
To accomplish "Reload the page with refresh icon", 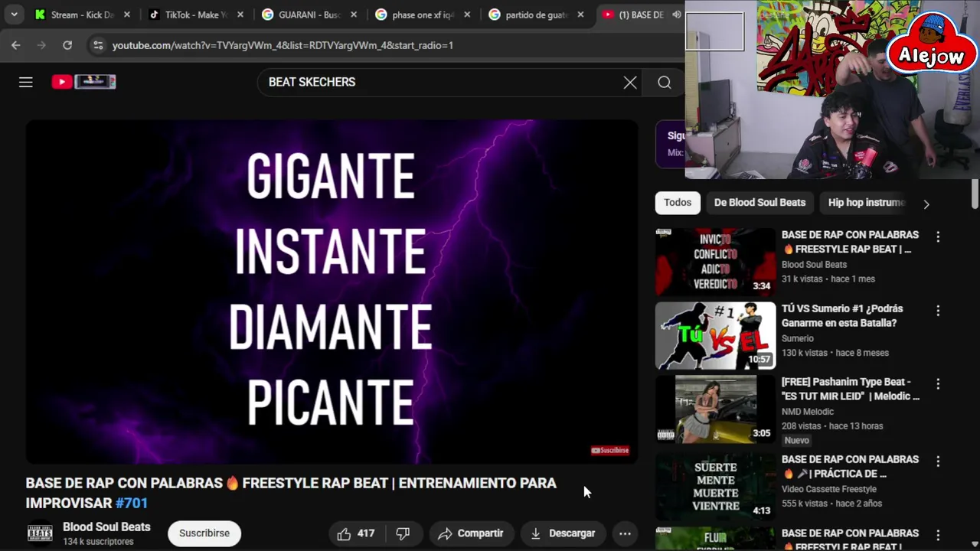I will [x=67, y=45].
